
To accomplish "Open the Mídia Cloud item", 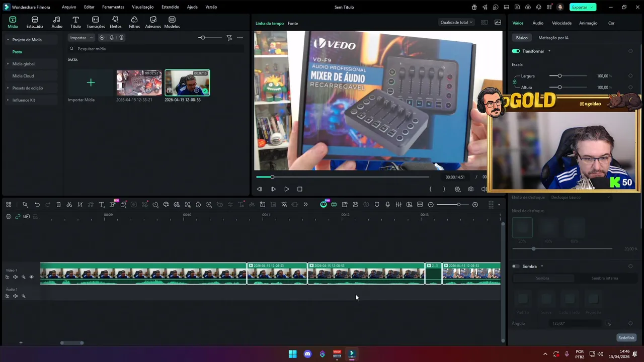I will pyautogui.click(x=23, y=76).
